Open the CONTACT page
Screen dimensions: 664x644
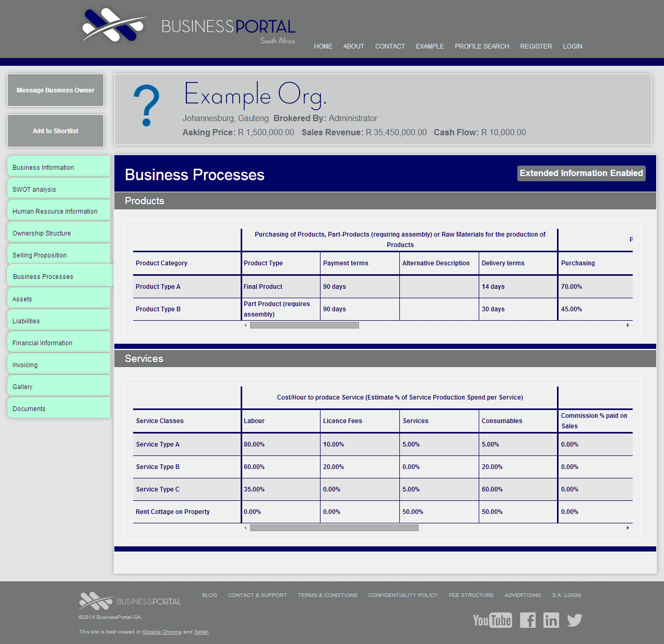[390, 46]
